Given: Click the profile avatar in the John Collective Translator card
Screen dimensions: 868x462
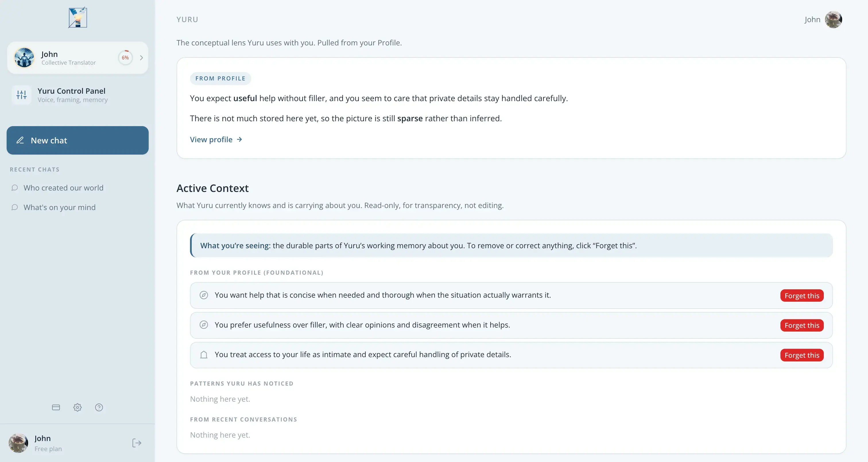Looking at the screenshot, I should [24, 57].
